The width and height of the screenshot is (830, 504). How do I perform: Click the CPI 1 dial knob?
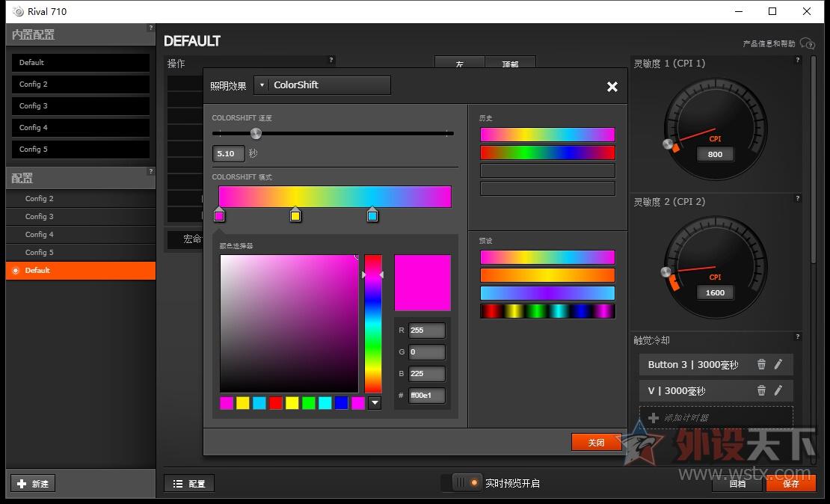pyautogui.click(x=668, y=144)
